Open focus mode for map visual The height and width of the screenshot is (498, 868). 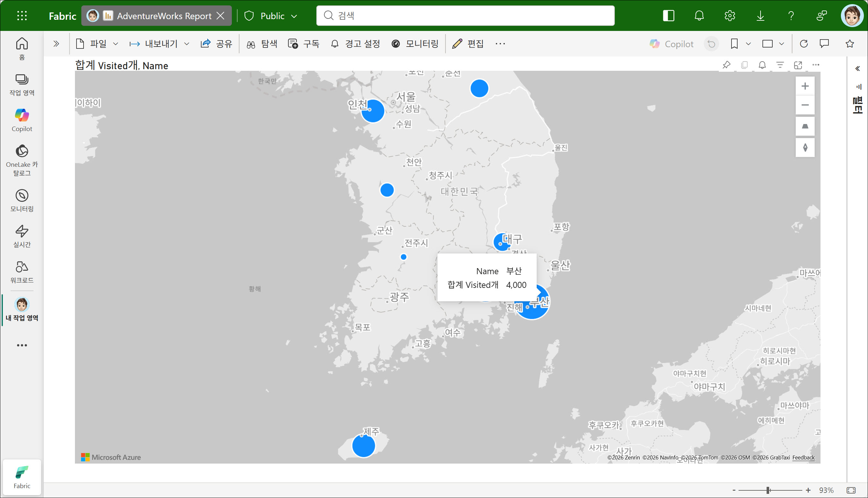click(x=798, y=65)
